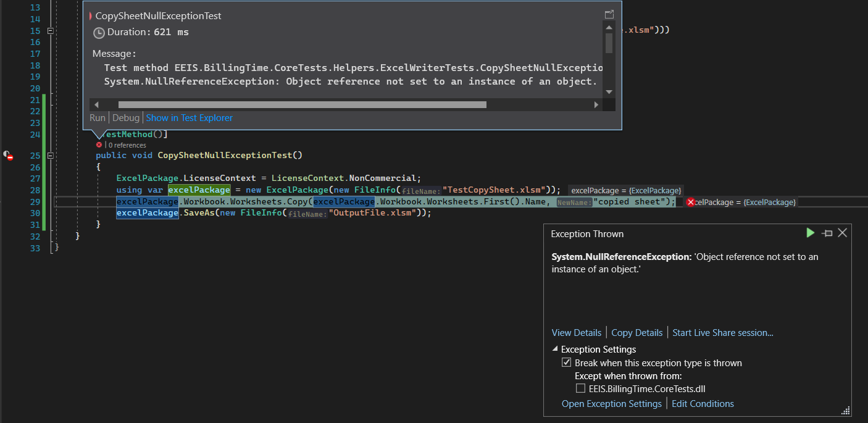Collapse the CopySheetNullExceptionTest method body fold
868x423 pixels.
[50, 156]
